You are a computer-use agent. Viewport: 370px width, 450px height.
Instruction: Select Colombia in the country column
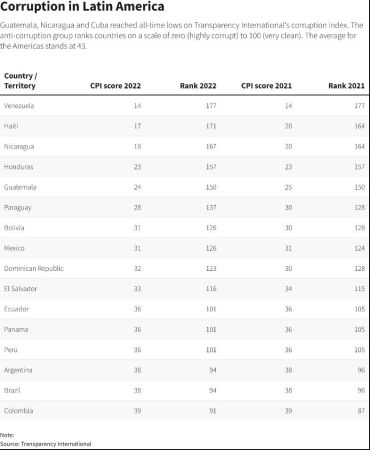tap(19, 411)
